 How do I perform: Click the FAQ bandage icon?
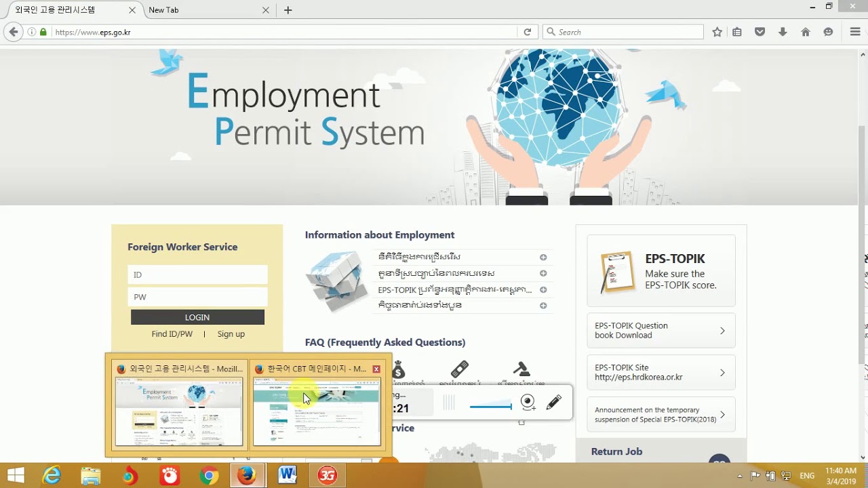(459, 370)
